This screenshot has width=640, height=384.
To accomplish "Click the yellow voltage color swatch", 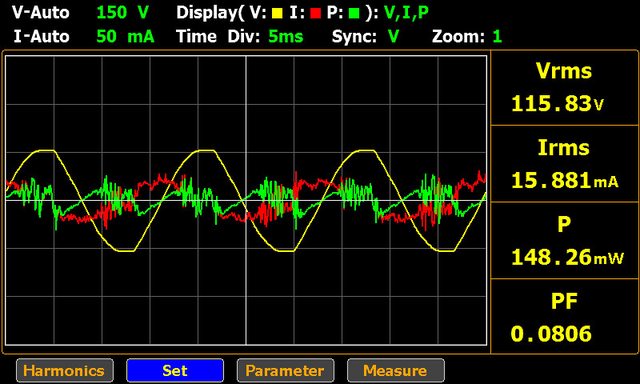I will 278,13.
